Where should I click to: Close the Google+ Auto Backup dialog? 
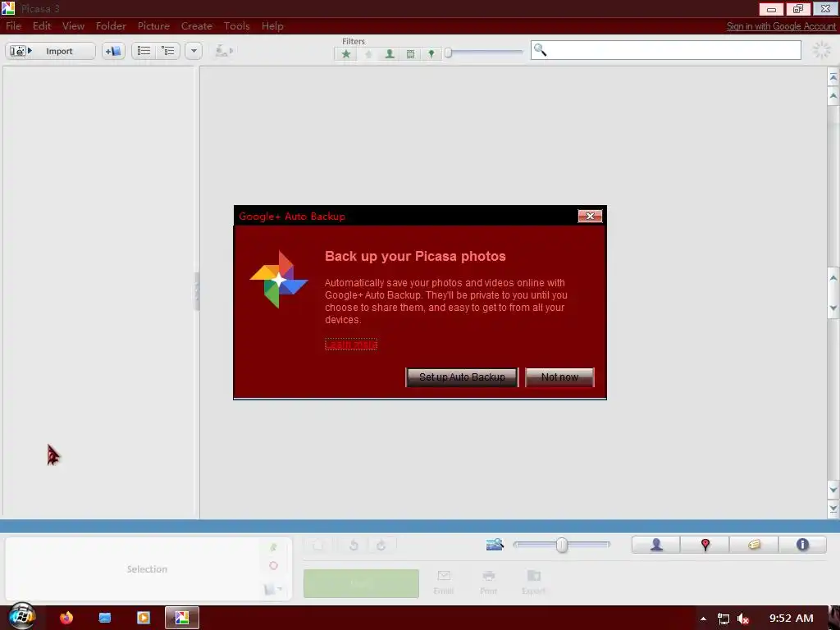(590, 216)
